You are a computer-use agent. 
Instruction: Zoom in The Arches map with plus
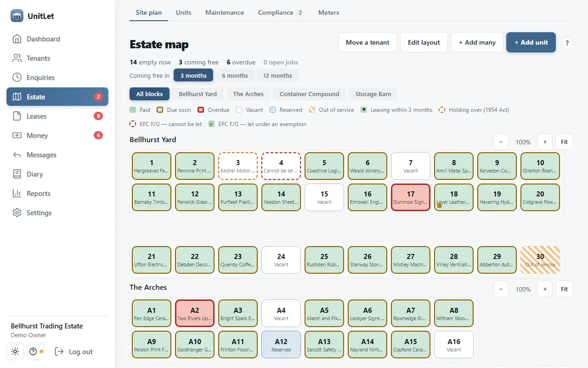pyautogui.click(x=545, y=289)
